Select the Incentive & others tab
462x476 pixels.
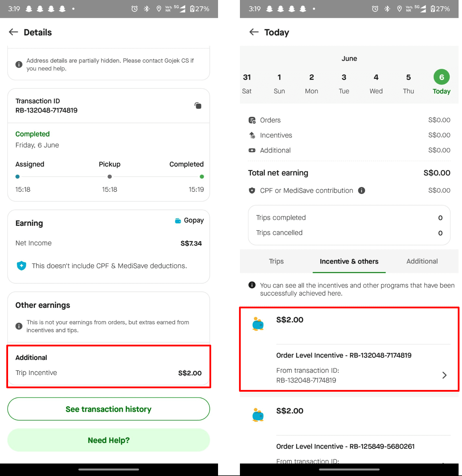point(349,261)
